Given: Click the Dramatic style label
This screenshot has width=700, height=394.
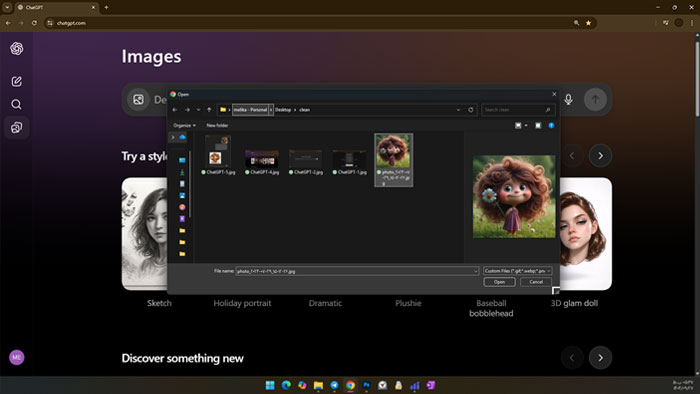Looking at the screenshot, I should (x=325, y=303).
